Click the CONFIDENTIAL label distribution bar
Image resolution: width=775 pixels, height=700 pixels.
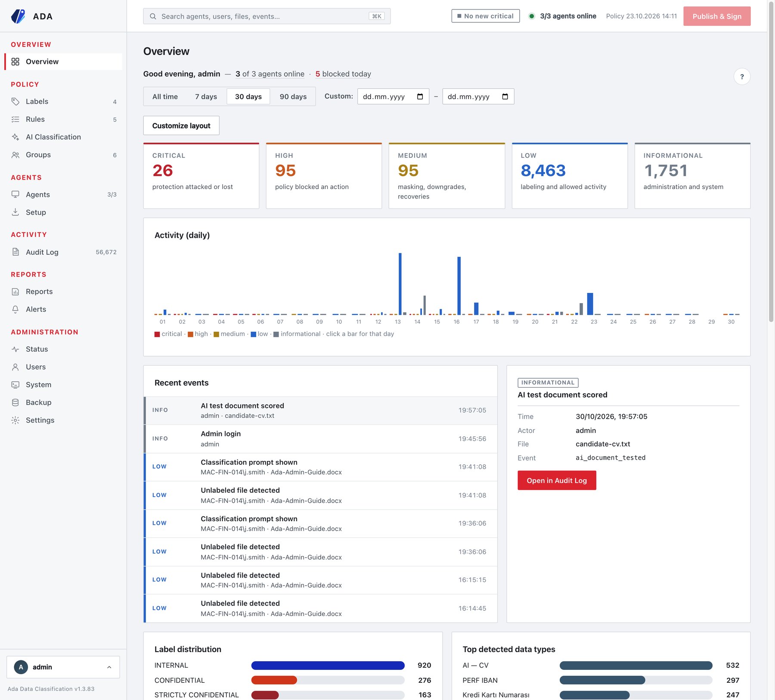(328, 680)
